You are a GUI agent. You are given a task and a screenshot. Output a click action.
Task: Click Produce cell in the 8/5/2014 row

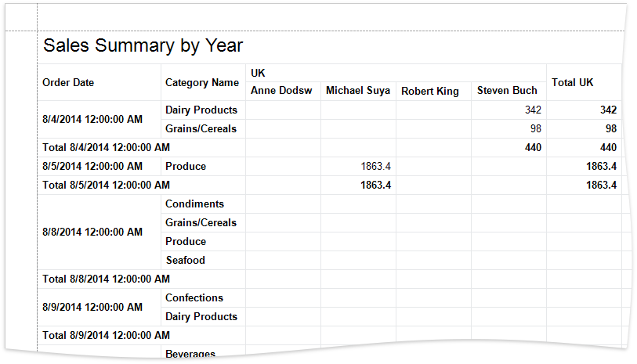[x=186, y=166]
